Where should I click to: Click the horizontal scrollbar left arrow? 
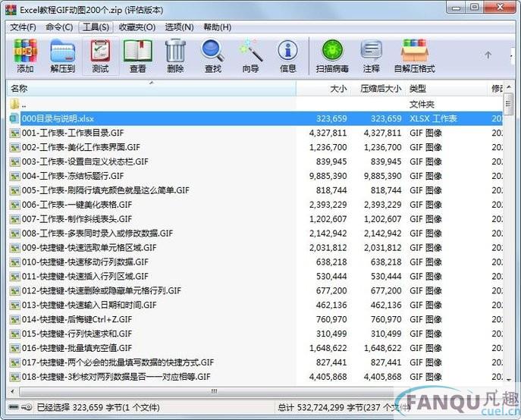13,391
